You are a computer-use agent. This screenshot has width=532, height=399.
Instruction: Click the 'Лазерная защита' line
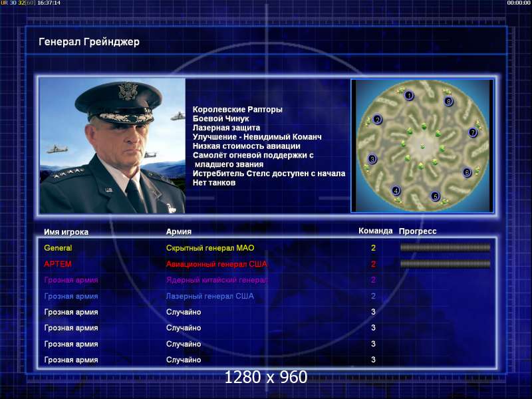(226, 128)
